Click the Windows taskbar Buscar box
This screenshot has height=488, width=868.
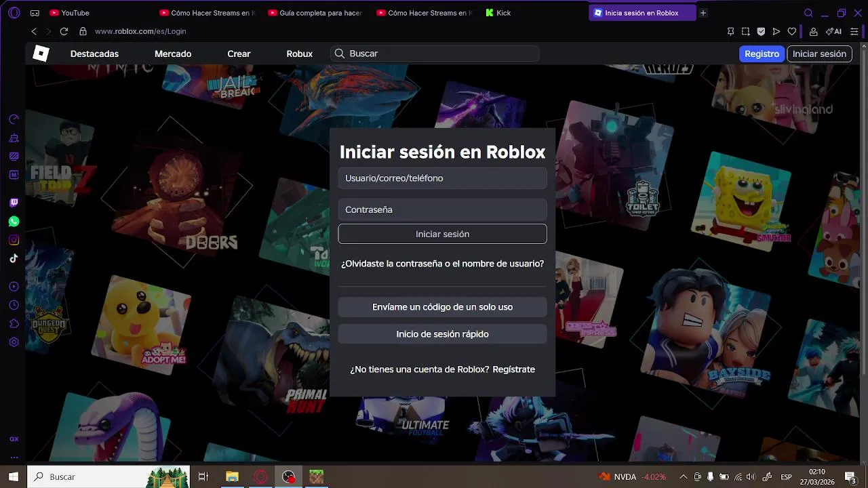pos(108,476)
